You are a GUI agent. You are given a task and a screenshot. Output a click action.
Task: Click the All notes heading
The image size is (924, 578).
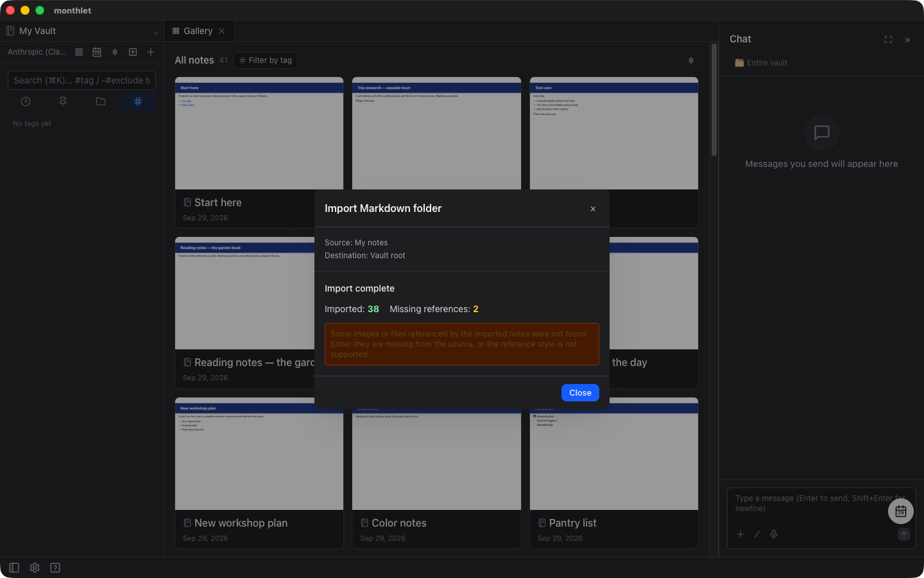point(194,60)
